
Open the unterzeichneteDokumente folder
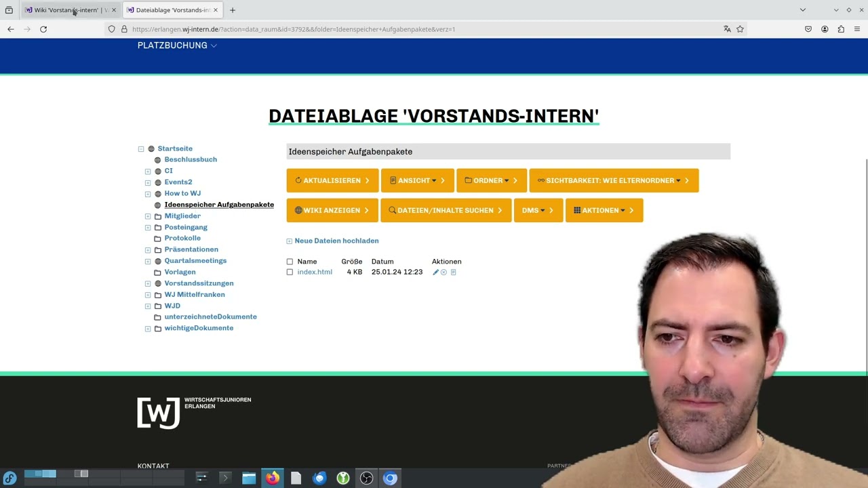210,317
